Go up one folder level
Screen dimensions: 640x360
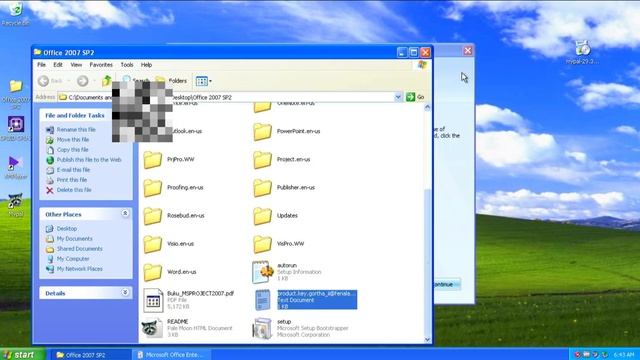tap(107, 81)
